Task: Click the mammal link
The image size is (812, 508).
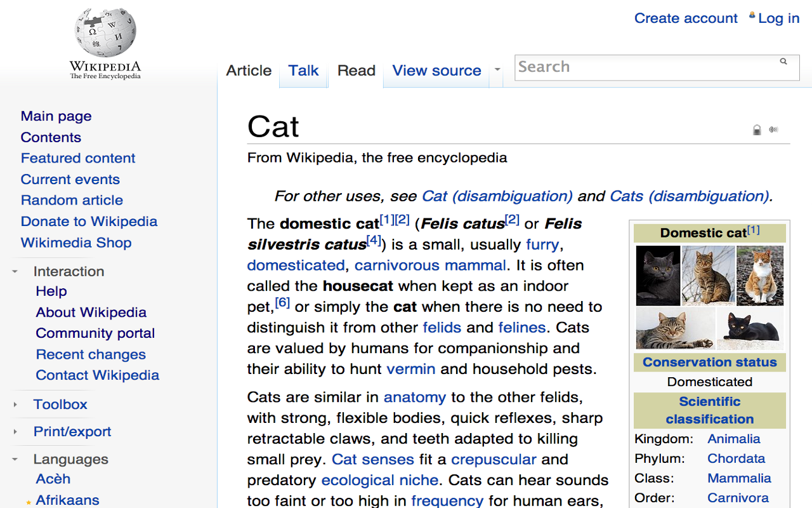Action: (x=476, y=265)
